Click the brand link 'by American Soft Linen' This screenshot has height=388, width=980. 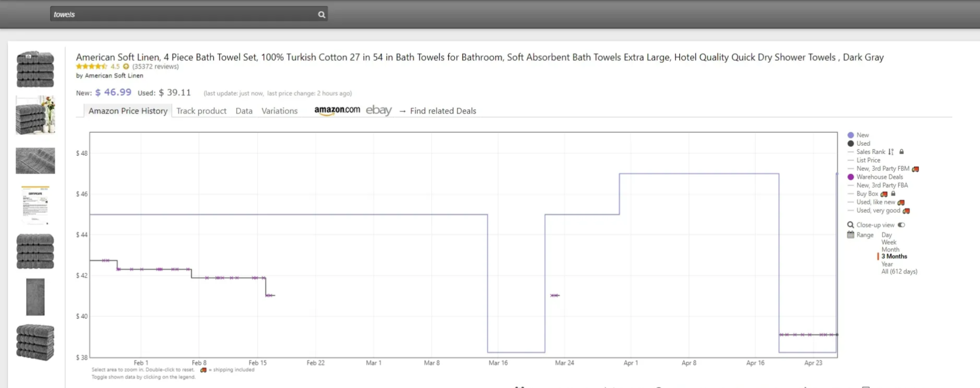point(110,76)
